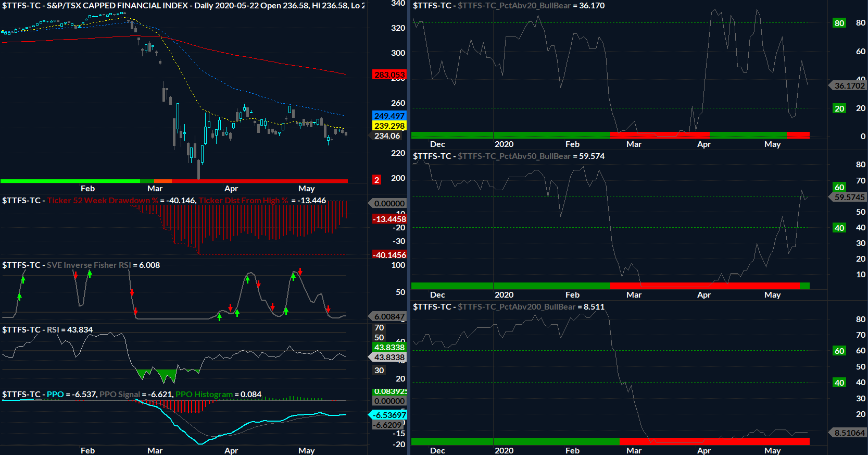The image size is (868, 455).
Task: Click the cyan -6.53697 PPO value tag
Action: click(x=389, y=415)
